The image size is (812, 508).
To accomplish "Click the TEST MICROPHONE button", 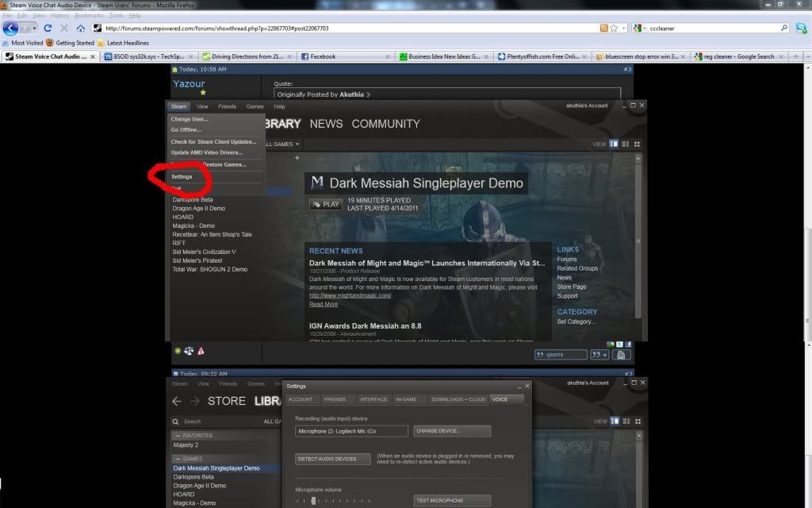I will [452, 500].
